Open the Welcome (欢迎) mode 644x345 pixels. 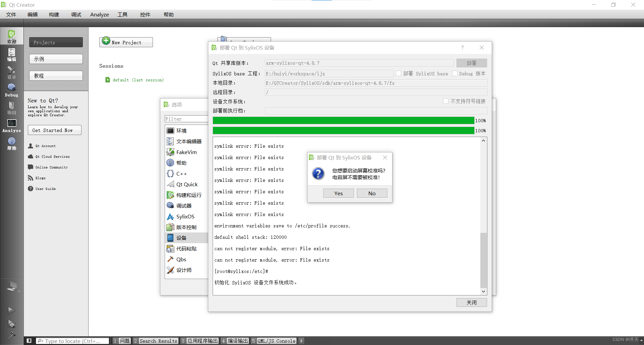[x=12, y=36]
